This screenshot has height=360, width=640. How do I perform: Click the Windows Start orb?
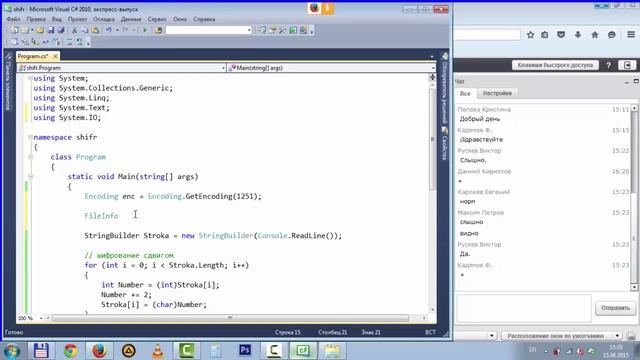coord(11,351)
